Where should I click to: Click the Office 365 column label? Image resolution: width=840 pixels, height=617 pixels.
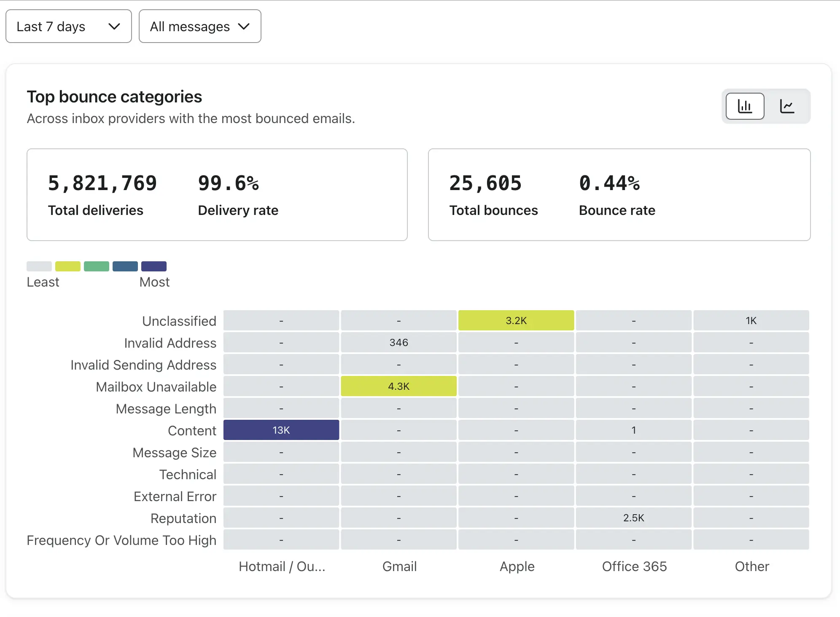point(634,566)
